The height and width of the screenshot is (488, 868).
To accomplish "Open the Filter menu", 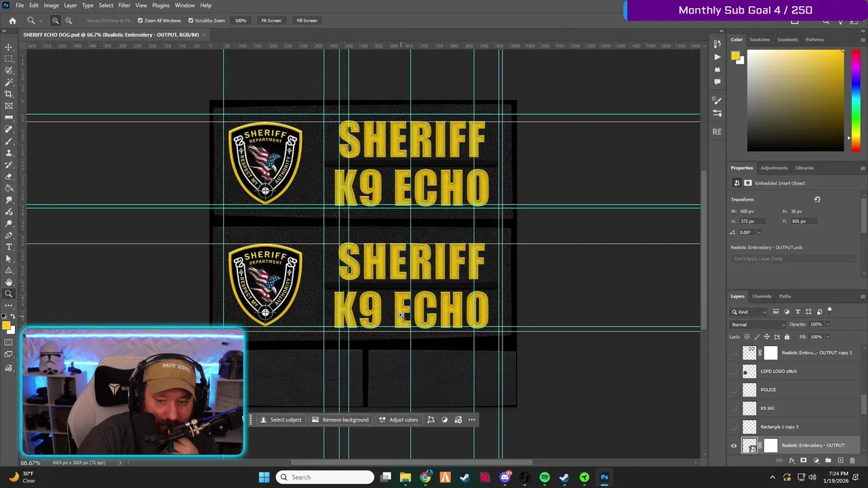I will [x=124, y=5].
